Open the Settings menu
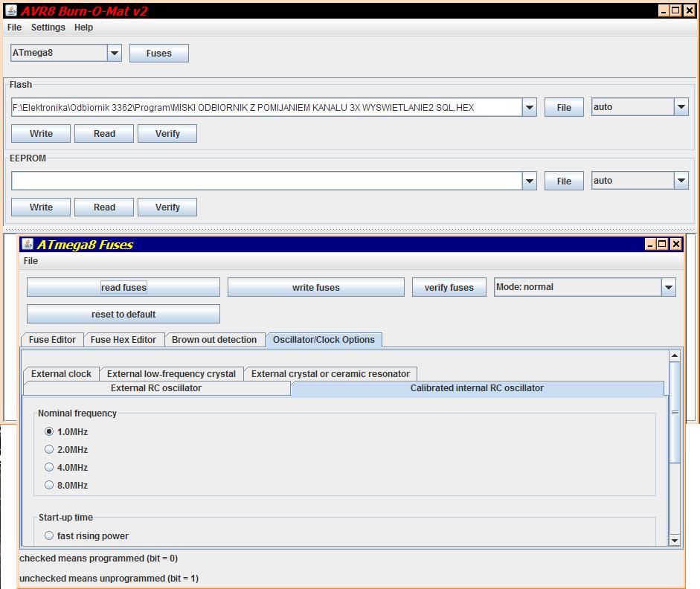700x589 pixels. [x=48, y=28]
